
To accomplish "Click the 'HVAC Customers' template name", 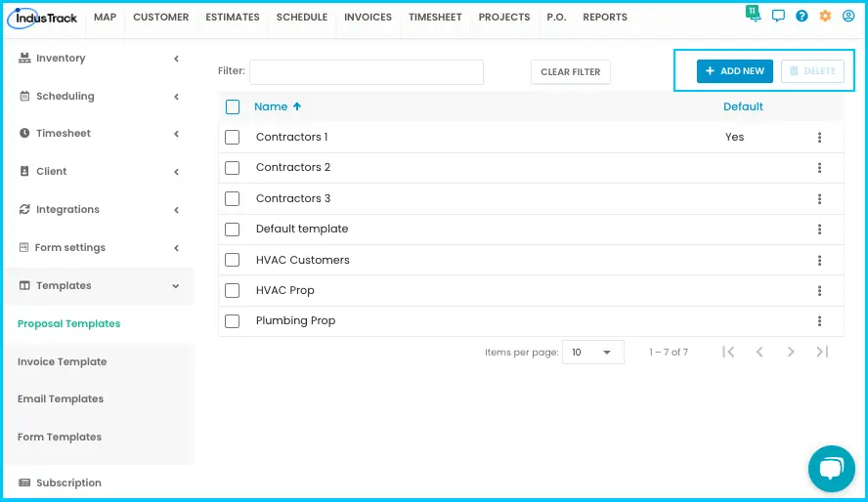I will click(x=303, y=260).
